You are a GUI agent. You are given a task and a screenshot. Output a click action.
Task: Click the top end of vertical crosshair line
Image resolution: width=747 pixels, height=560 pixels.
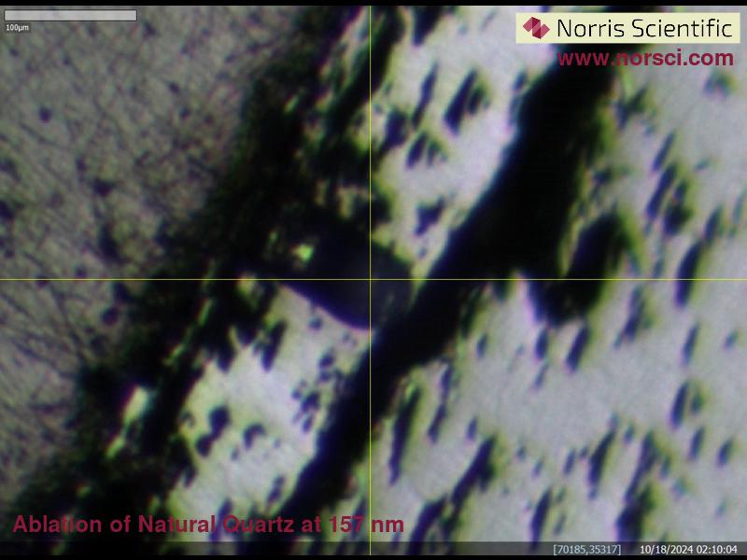pos(371,8)
